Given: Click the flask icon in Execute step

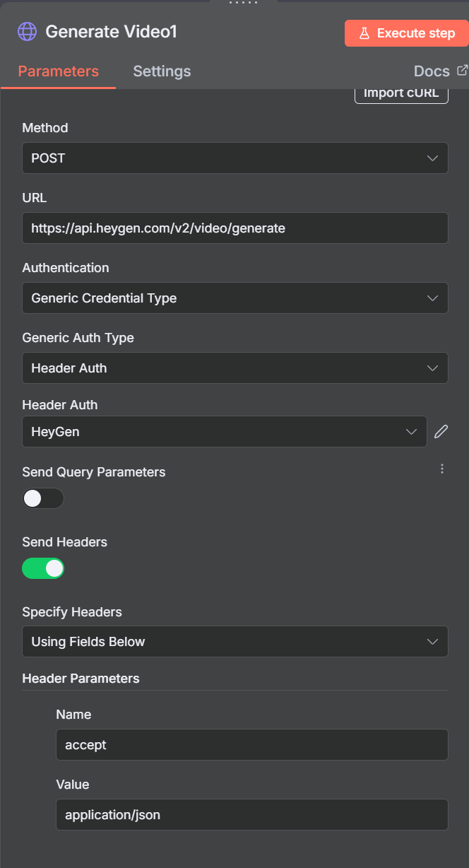Looking at the screenshot, I should point(364,33).
